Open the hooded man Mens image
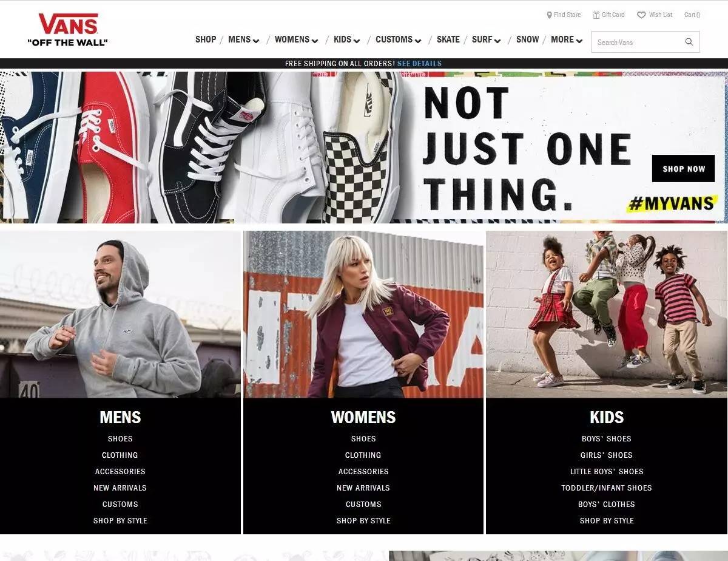This screenshot has width=728, height=561. pyautogui.click(x=120, y=314)
